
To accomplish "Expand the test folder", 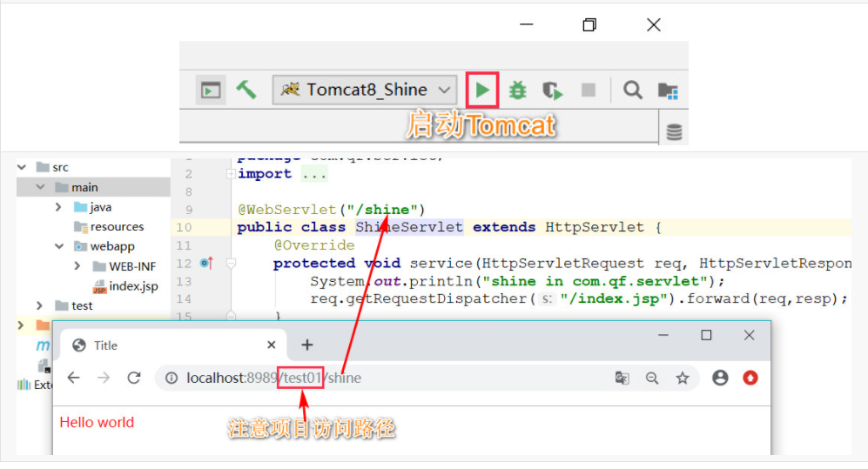I will [x=39, y=305].
